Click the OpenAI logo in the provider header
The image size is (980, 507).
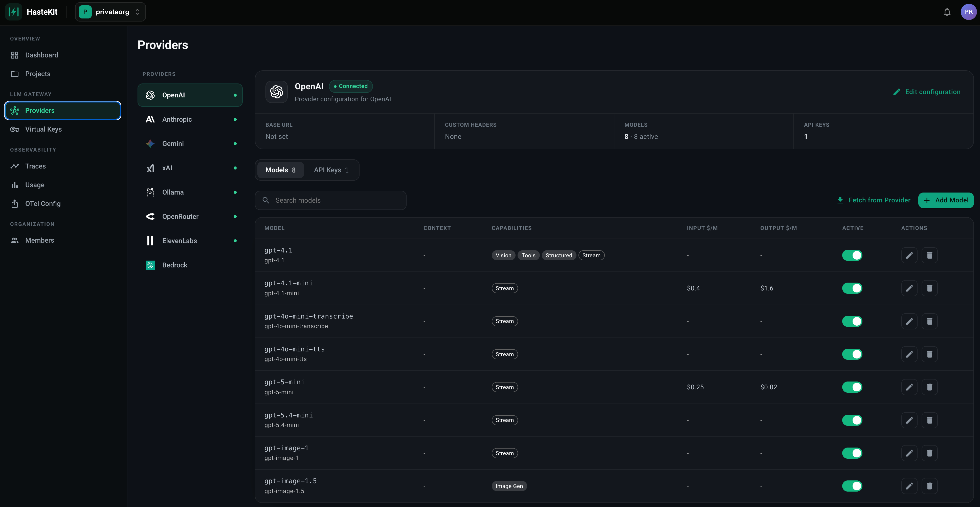[x=276, y=92]
